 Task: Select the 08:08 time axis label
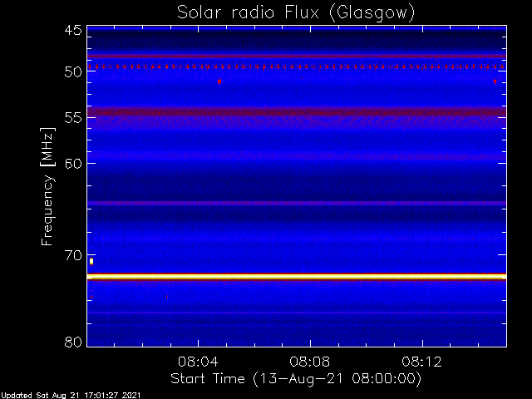310,362
